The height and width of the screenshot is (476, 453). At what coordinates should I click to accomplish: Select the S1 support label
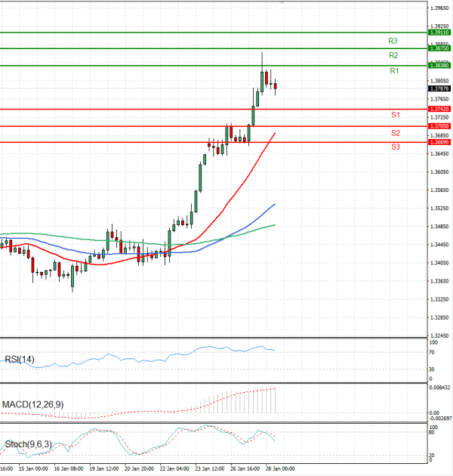tap(395, 115)
